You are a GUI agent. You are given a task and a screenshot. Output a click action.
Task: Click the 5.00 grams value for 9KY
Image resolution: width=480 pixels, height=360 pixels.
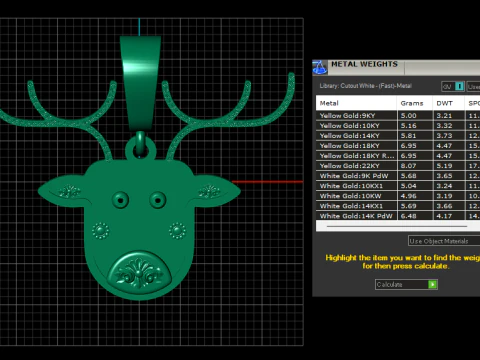(408, 116)
